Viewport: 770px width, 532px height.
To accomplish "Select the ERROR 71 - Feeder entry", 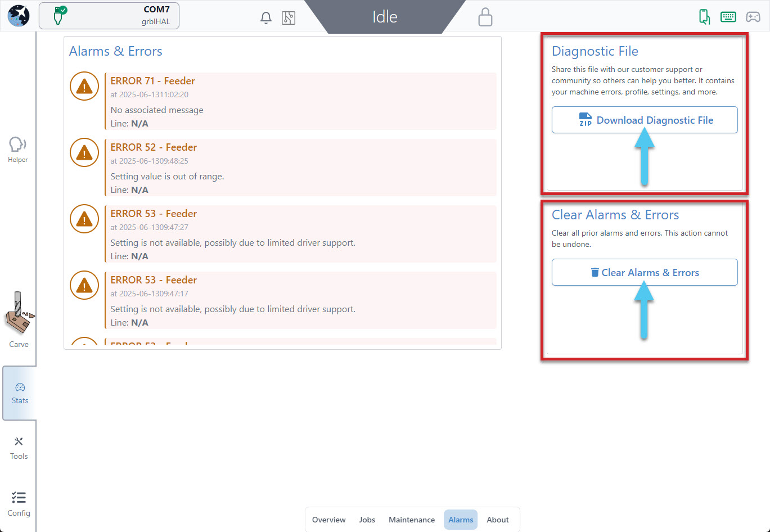I will [300, 101].
